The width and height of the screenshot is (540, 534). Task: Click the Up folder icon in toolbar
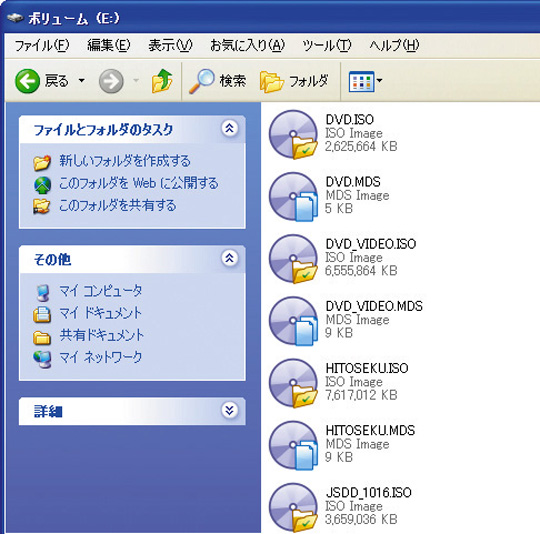click(162, 81)
